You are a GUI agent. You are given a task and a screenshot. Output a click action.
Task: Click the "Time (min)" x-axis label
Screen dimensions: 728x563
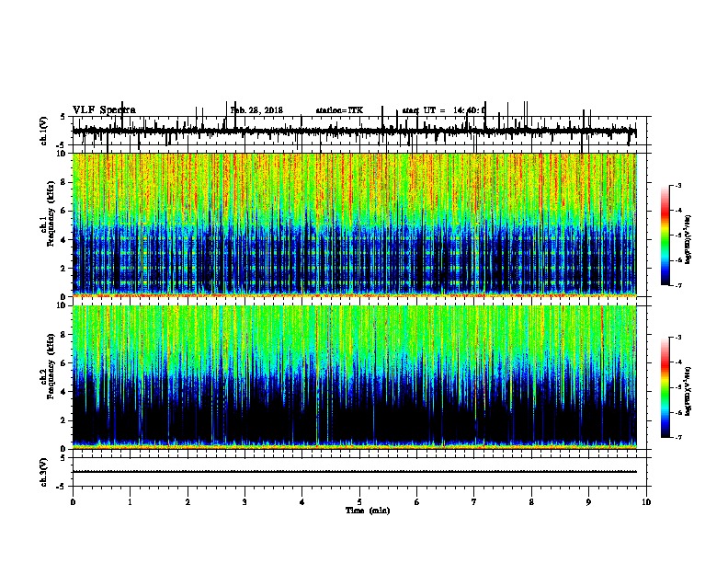[368, 511]
